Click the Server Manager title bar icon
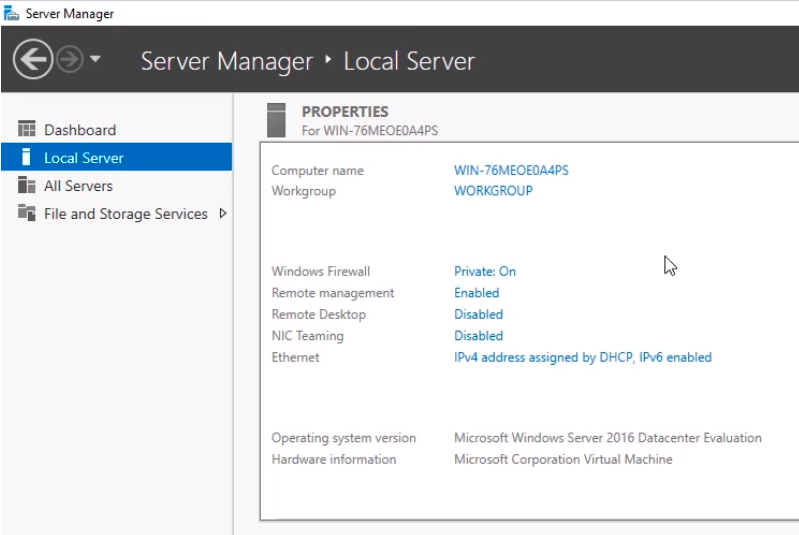Viewport: 799px width, 535px height. [11, 14]
